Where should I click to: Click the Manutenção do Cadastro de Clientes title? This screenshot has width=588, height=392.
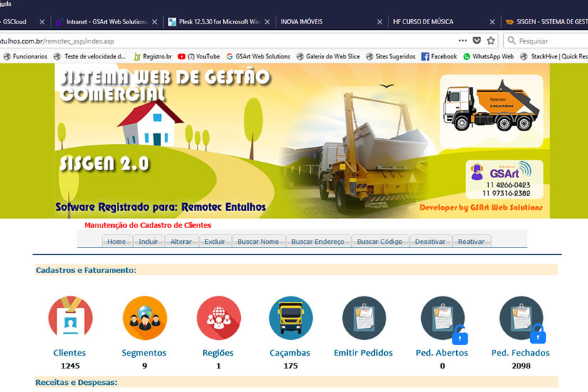pos(148,225)
